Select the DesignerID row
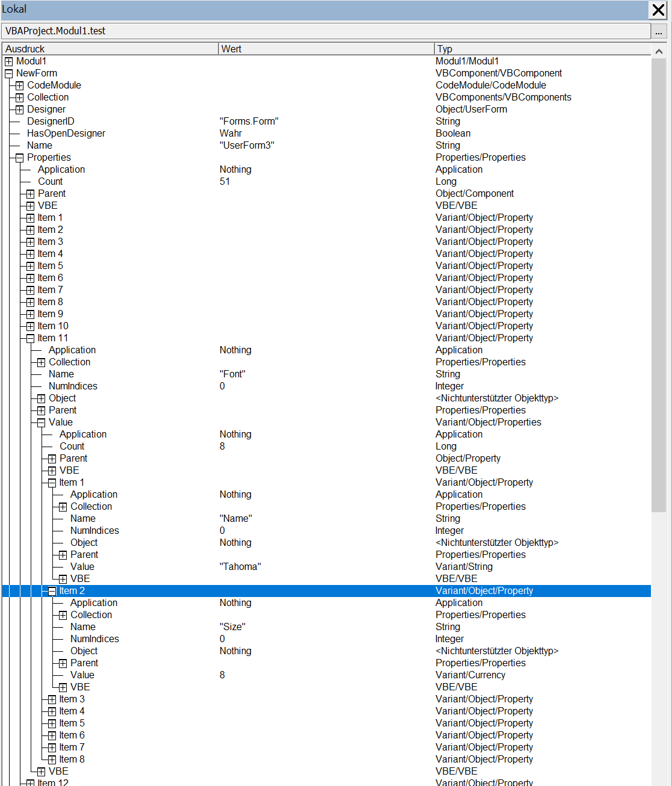The image size is (672, 786). pyautogui.click(x=326, y=122)
